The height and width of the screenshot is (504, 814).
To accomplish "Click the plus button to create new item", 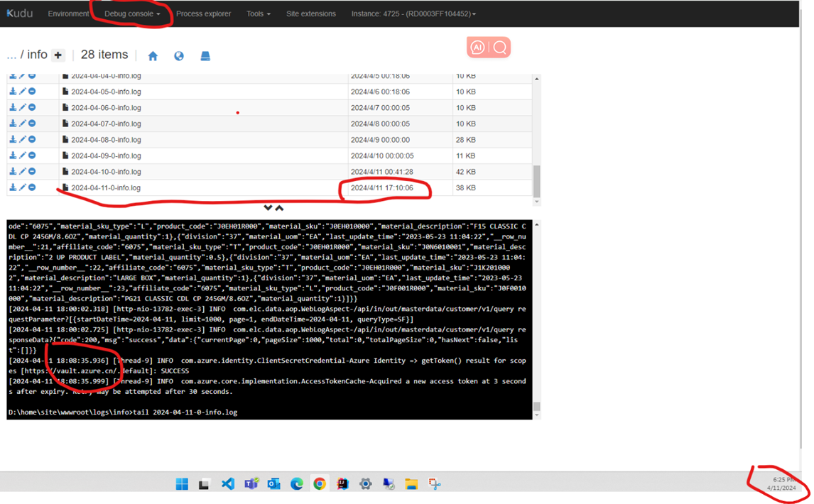I will click(x=58, y=55).
